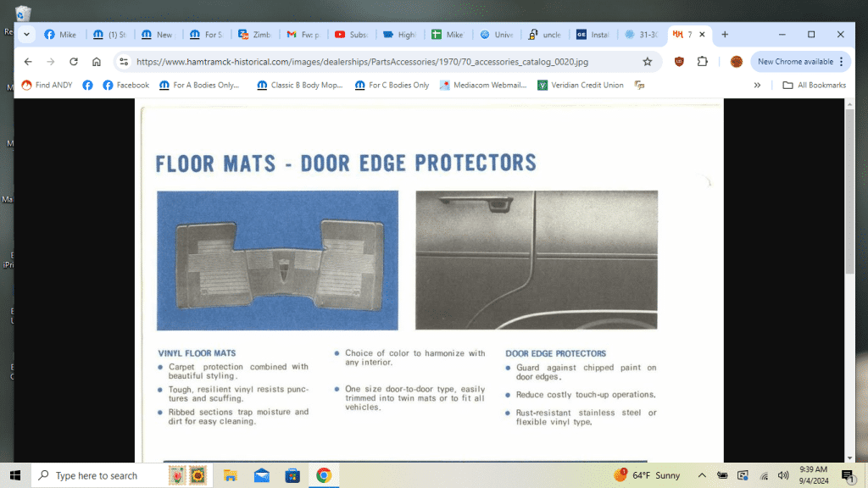Switch to the Subs YouTube tab
The image size is (868, 488).
pyautogui.click(x=351, y=35)
